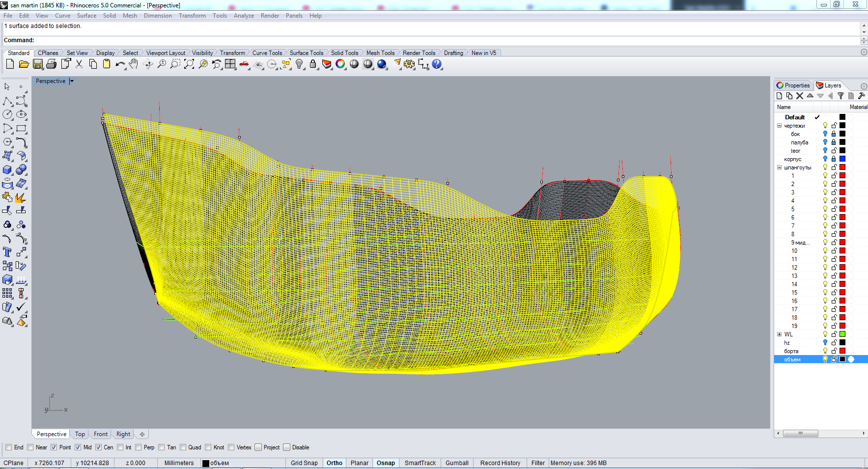
Task: Uncheck the Mid object snap checkbox
Action: pos(78,447)
